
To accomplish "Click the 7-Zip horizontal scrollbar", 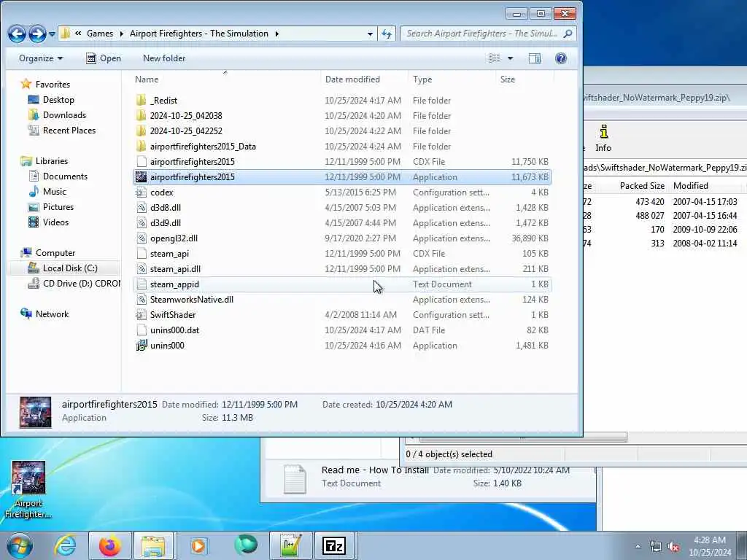I will 523,437.
